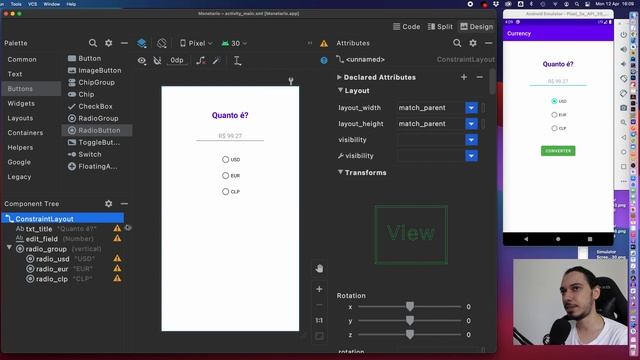Click the warning icon beside radio_usd
The image size is (640, 360).
point(117,258)
